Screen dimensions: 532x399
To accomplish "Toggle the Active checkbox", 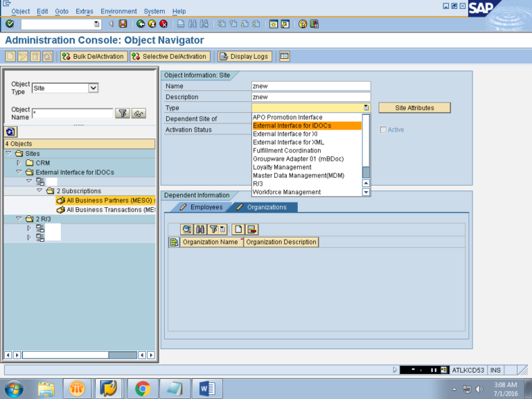I will coord(383,130).
